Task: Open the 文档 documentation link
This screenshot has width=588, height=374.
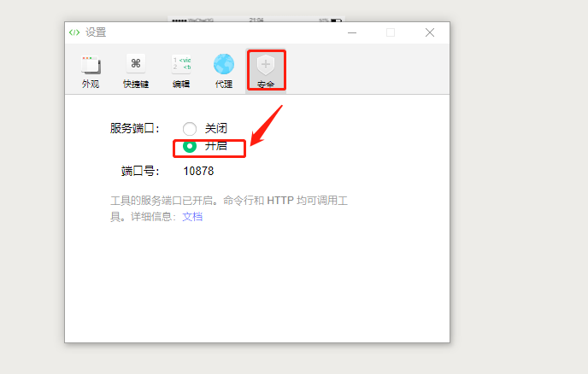Action: pyautogui.click(x=192, y=217)
